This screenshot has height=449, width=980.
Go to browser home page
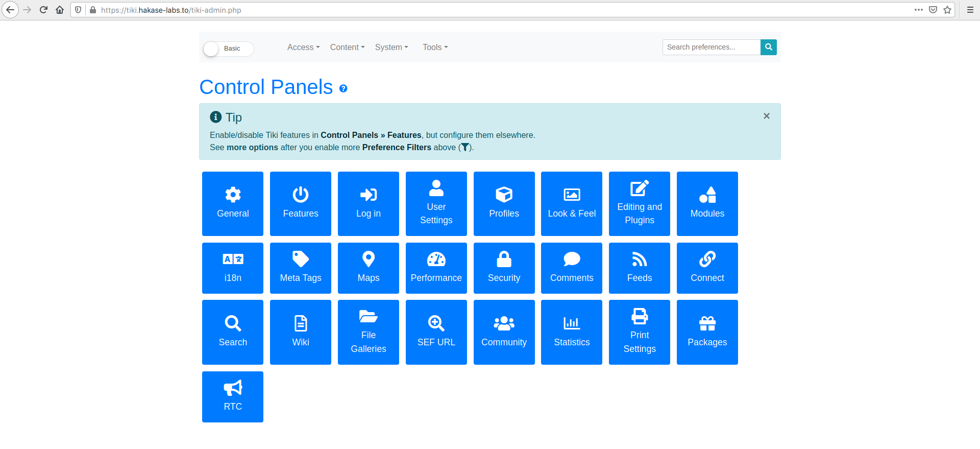click(x=60, y=10)
